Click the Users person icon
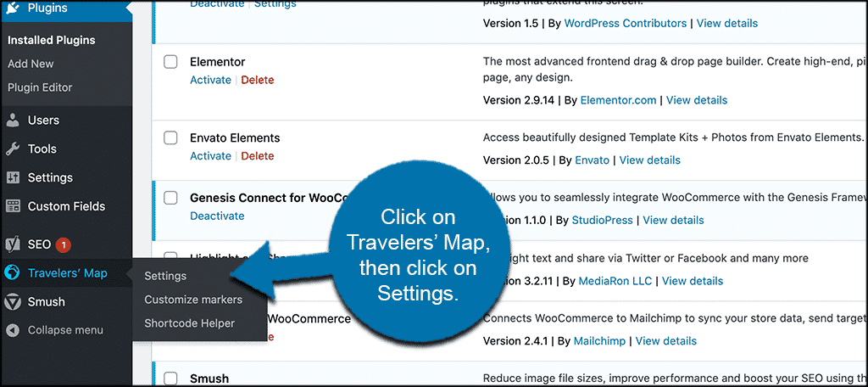Viewport: 868px width, 387px height. pyautogui.click(x=13, y=121)
